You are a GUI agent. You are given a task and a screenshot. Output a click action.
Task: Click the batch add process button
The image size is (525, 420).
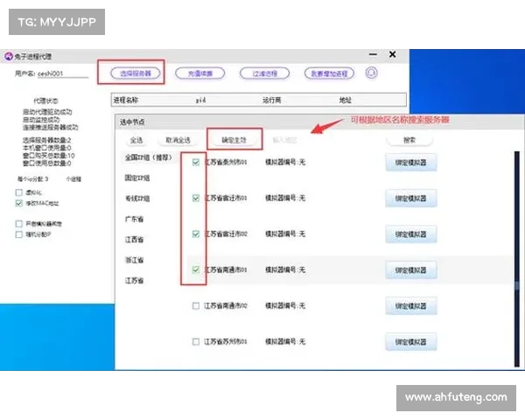(x=329, y=73)
